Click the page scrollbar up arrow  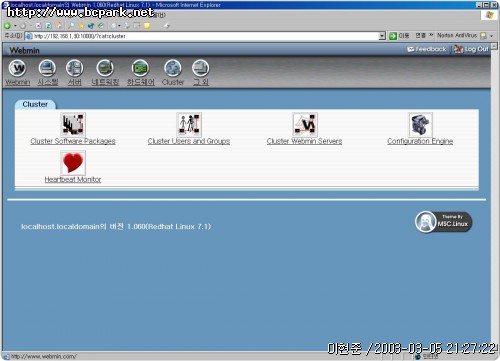click(x=494, y=46)
